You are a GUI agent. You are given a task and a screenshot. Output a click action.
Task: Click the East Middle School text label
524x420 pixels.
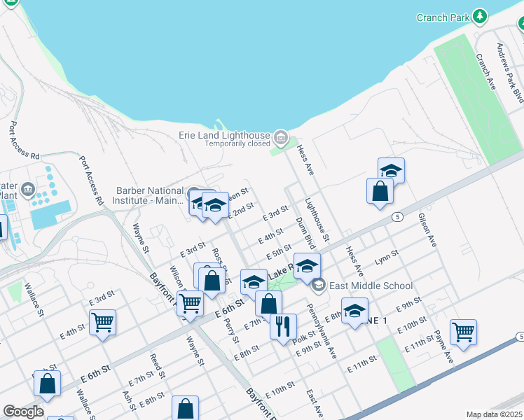tap(371, 286)
